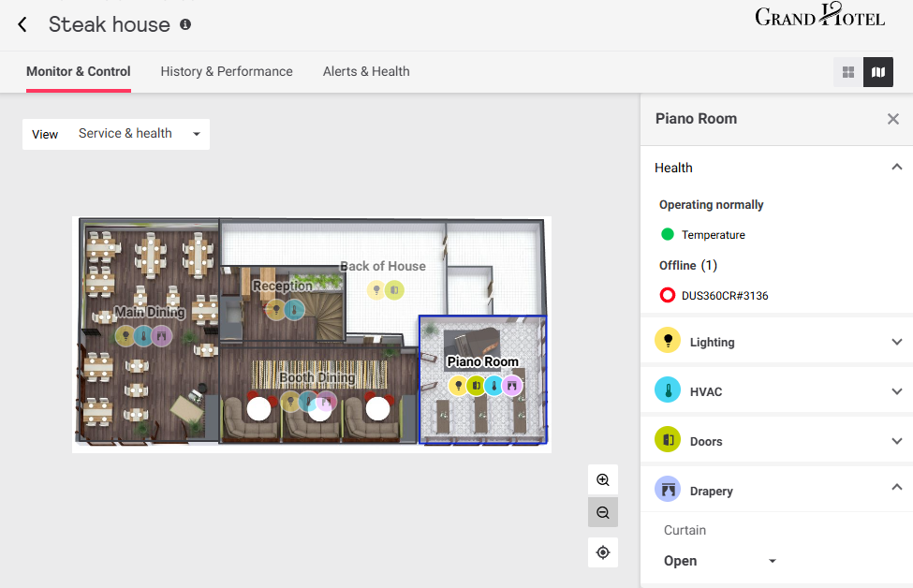Click the zoom out icon on the floor plan
The image size is (913, 588).
[x=602, y=512]
